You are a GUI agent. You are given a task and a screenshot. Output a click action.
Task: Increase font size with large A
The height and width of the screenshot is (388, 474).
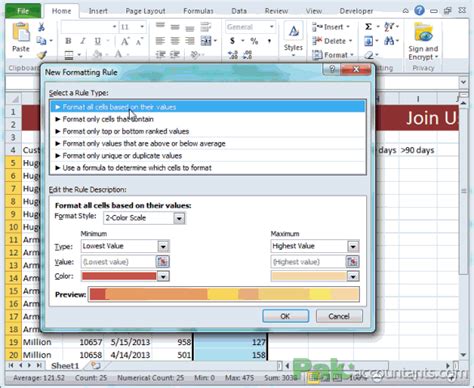point(125,41)
